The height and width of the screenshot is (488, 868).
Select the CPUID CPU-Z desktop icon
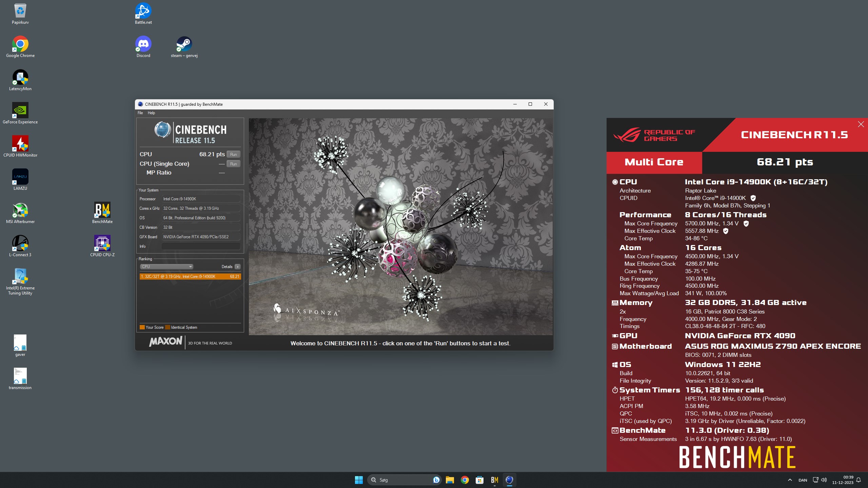[x=102, y=246]
